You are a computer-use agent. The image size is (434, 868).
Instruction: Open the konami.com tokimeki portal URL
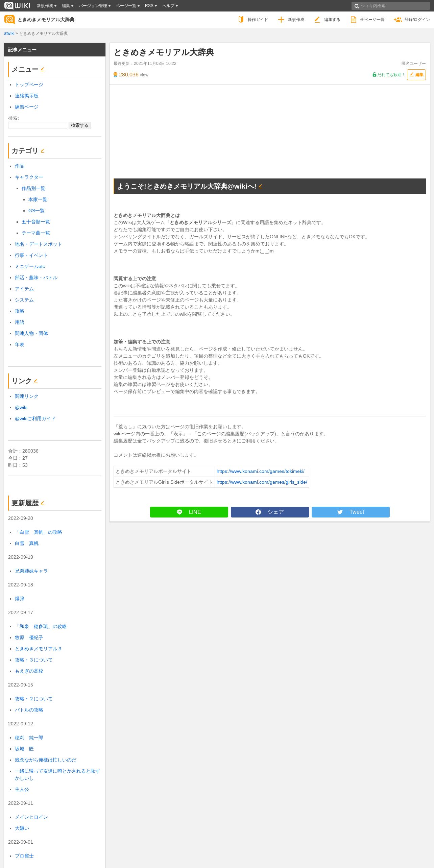[x=261, y=471]
